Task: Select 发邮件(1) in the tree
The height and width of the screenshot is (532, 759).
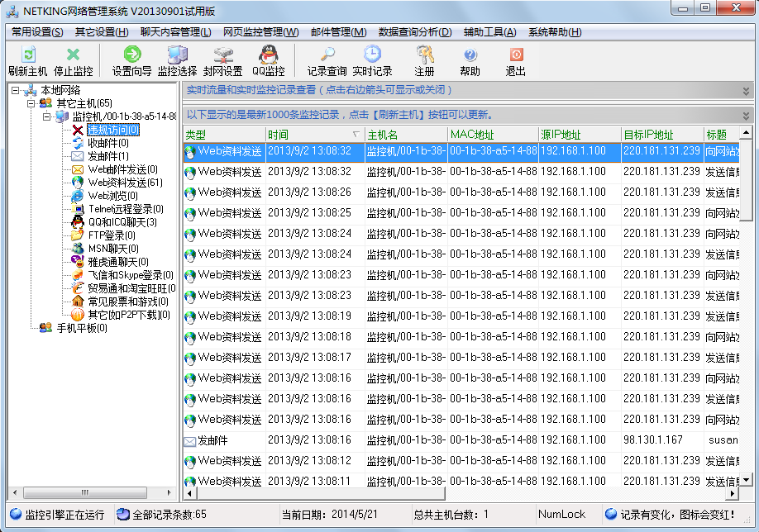Action: [x=108, y=156]
